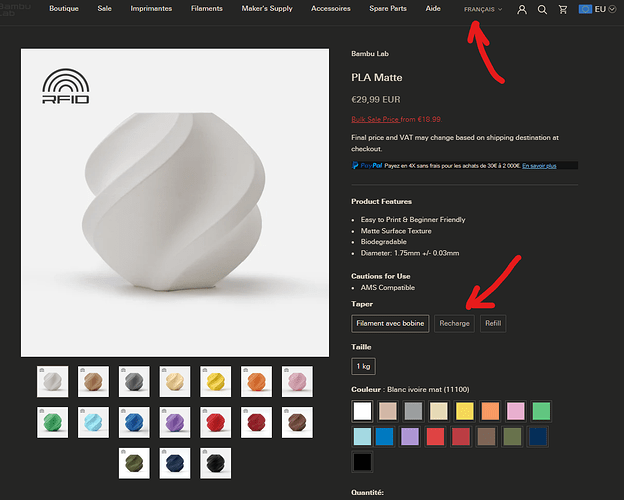
Task: Select the Refill type option
Action: [x=493, y=323]
